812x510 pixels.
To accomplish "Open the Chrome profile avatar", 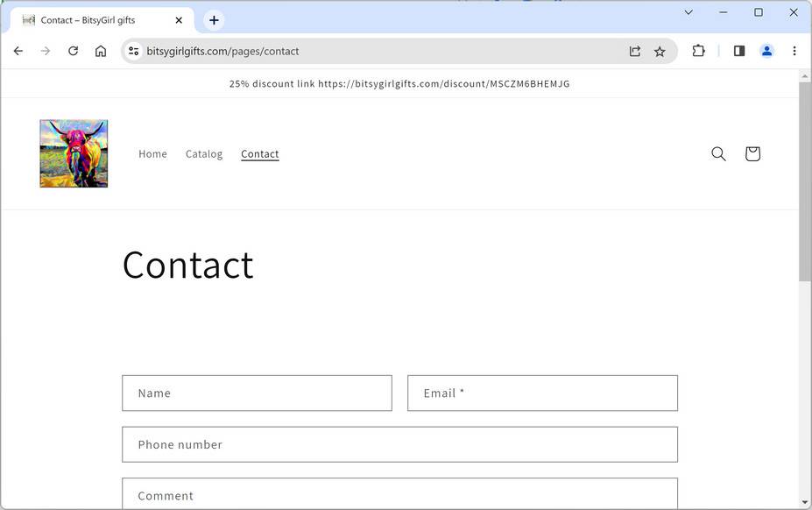I will tap(766, 52).
